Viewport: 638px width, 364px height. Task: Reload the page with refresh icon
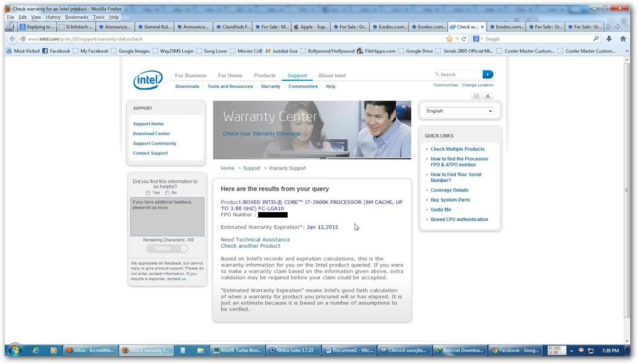[x=464, y=39]
